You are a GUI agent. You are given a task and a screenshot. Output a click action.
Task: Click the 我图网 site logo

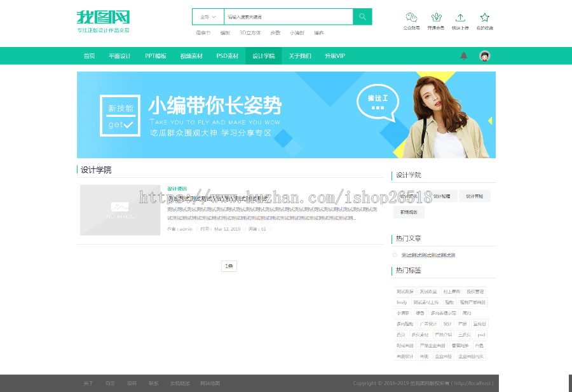[x=103, y=21]
